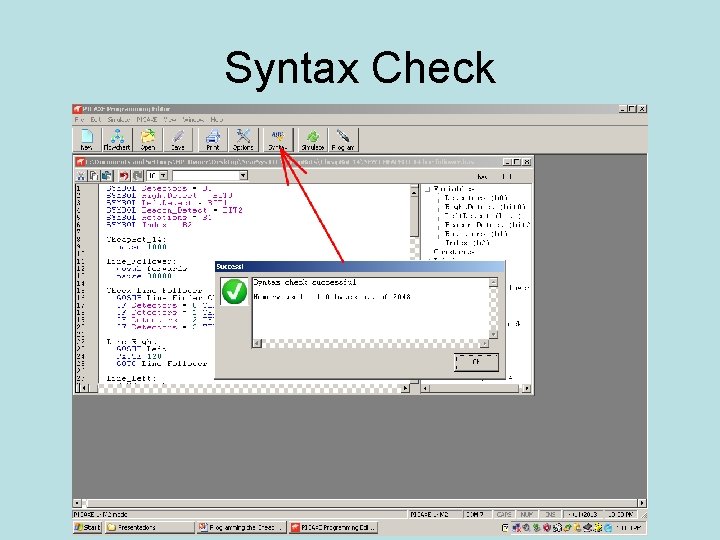The width and height of the screenshot is (720, 540).
Task: Click the greyed Redo arrow icon
Action: [x=137, y=175]
